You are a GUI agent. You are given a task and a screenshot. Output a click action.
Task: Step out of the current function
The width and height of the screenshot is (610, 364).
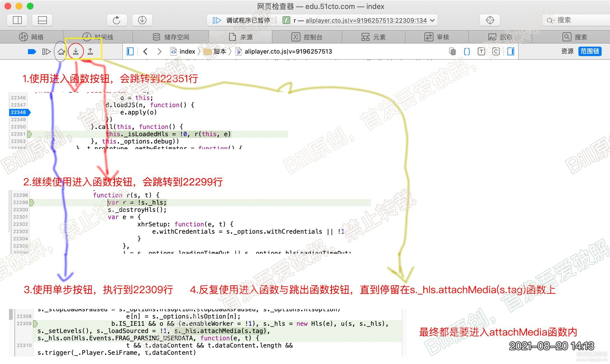(90, 51)
